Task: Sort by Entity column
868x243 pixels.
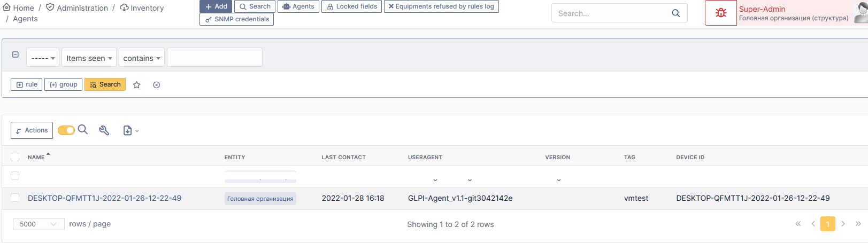Action: [235, 157]
